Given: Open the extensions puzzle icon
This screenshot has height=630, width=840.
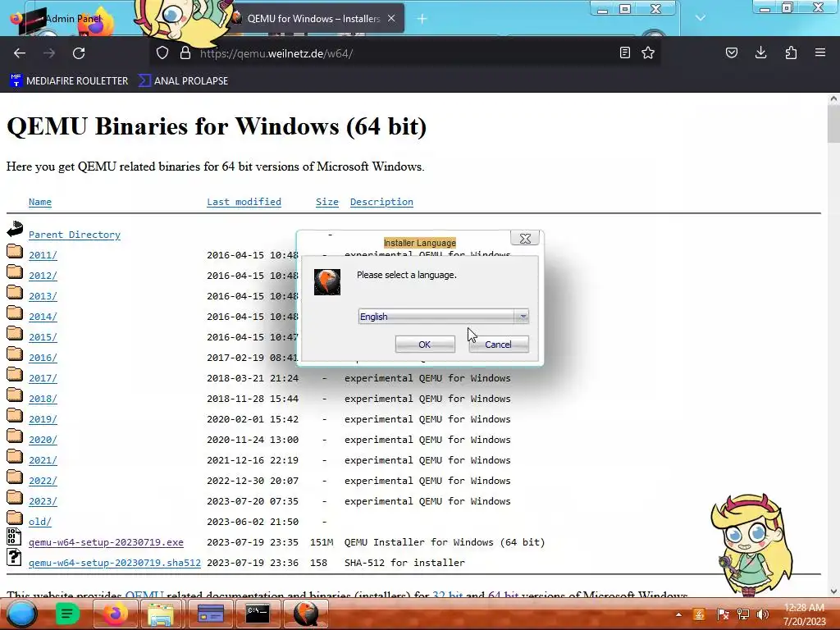Looking at the screenshot, I should [791, 52].
